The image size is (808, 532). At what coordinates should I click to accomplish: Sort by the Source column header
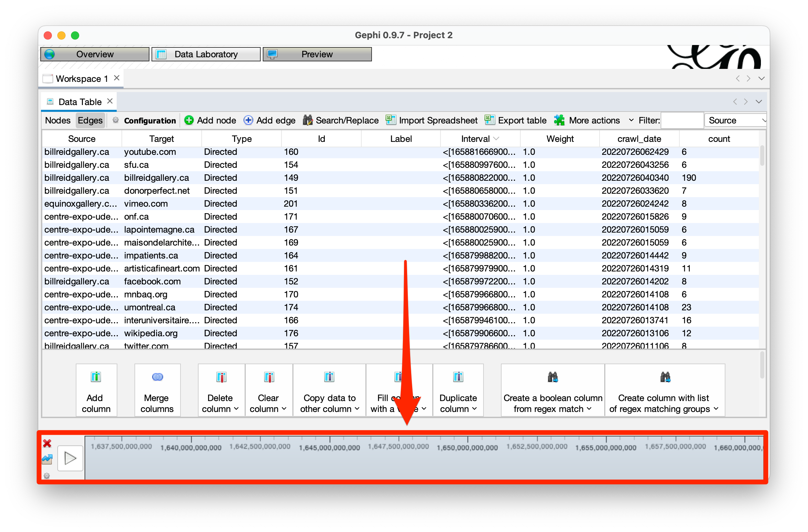[x=82, y=139]
